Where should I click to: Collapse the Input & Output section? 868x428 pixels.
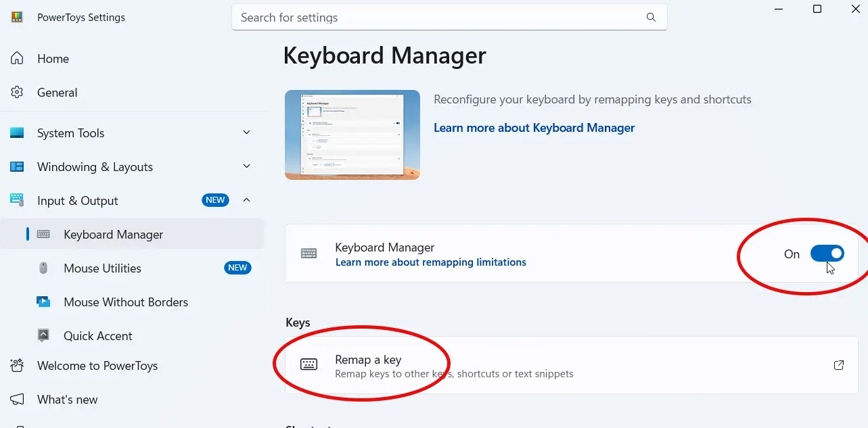click(246, 200)
